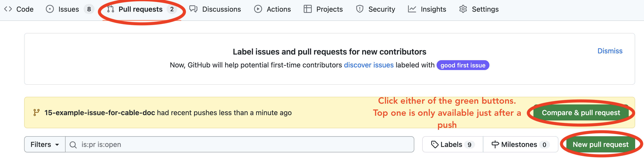Click the Labels tag icon
This screenshot has width=644, height=159.
435,145
